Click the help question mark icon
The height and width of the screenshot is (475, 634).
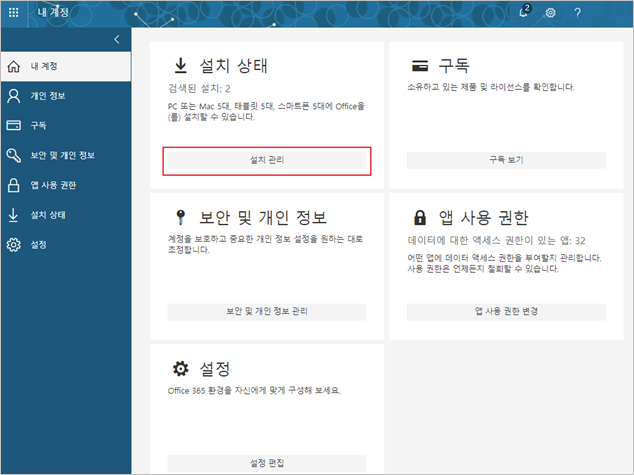(x=577, y=13)
